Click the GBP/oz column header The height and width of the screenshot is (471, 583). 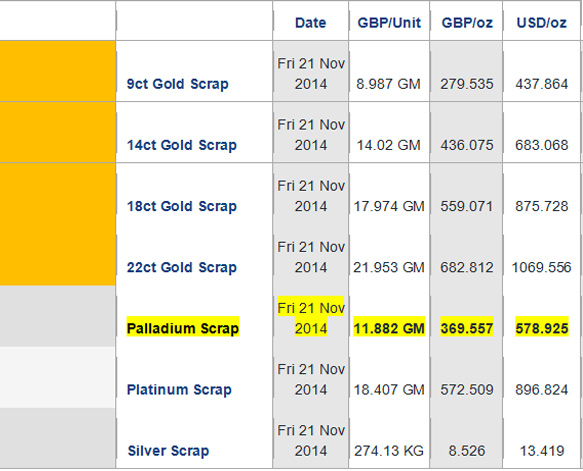tap(467, 23)
